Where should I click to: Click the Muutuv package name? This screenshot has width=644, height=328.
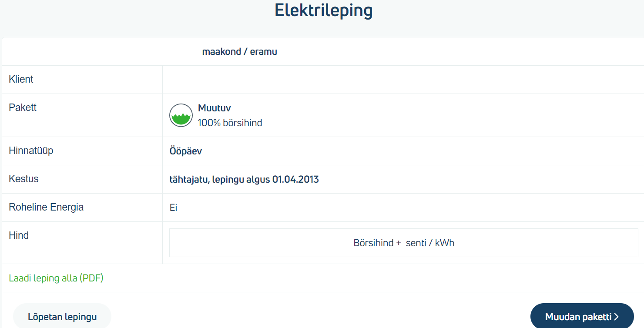point(214,108)
